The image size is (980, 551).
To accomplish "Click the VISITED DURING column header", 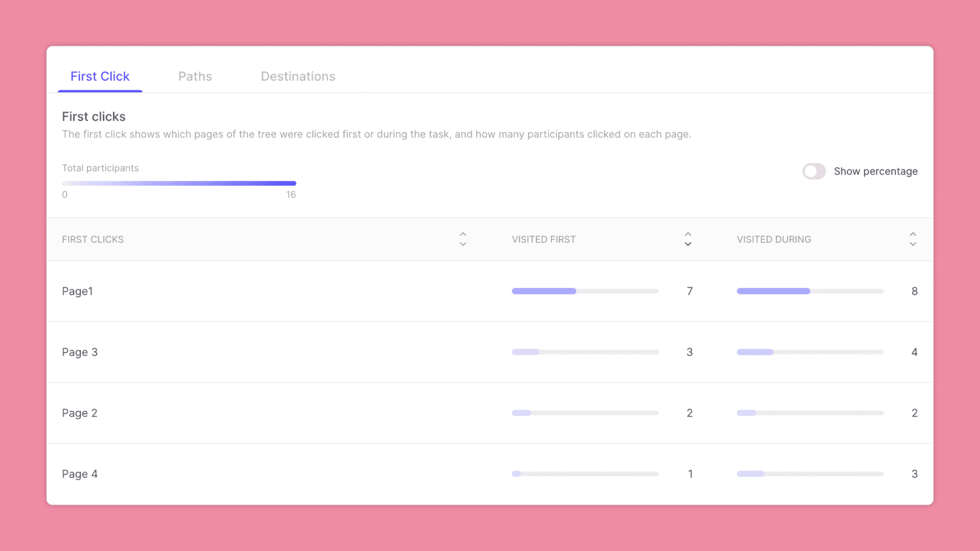I will point(774,240).
